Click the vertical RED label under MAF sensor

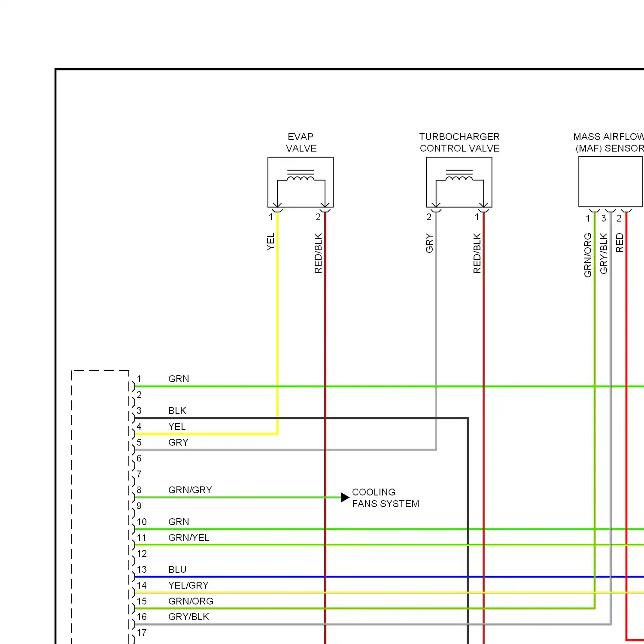coord(620,243)
